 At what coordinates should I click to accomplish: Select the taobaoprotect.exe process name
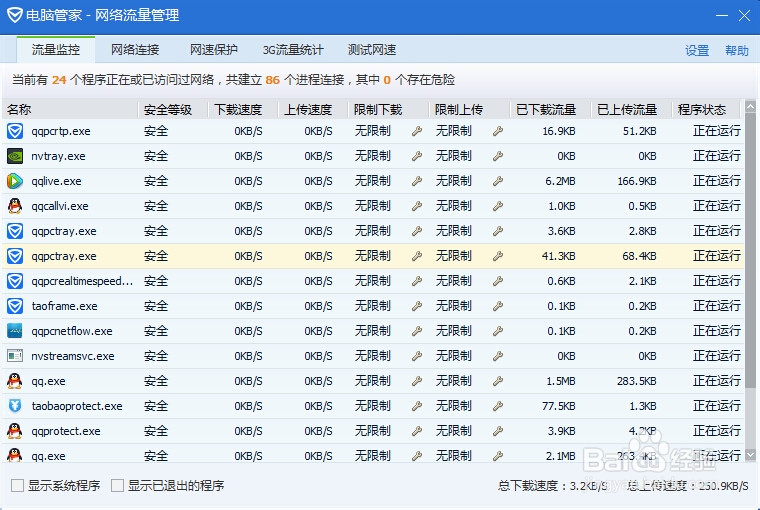pos(77,406)
